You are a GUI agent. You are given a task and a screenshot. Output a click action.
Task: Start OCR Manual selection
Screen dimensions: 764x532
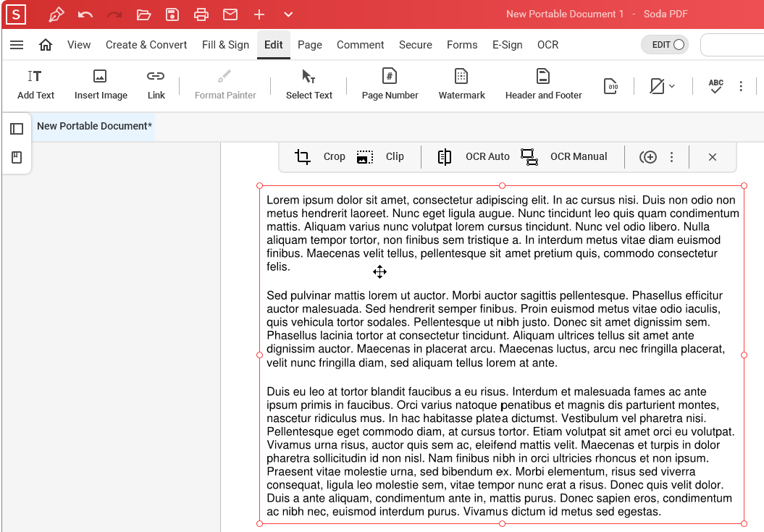(x=564, y=157)
